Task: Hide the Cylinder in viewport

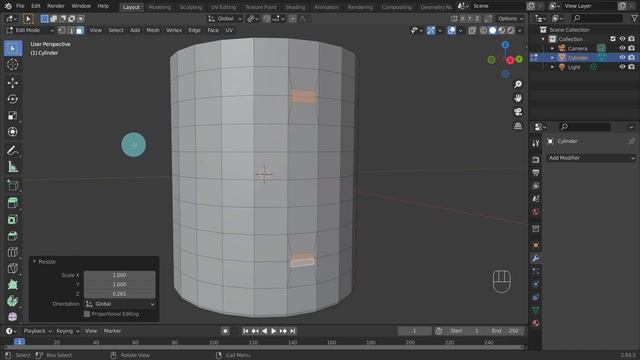Action: click(622, 58)
